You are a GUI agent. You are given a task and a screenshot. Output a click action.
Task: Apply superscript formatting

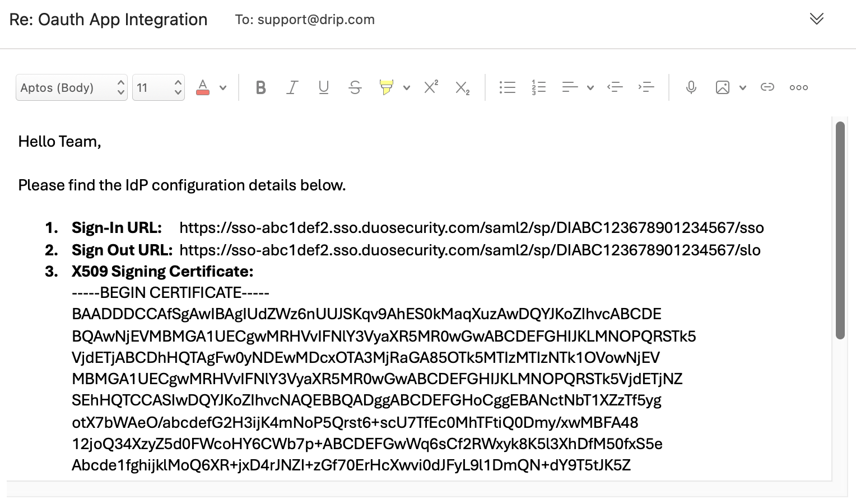click(430, 87)
